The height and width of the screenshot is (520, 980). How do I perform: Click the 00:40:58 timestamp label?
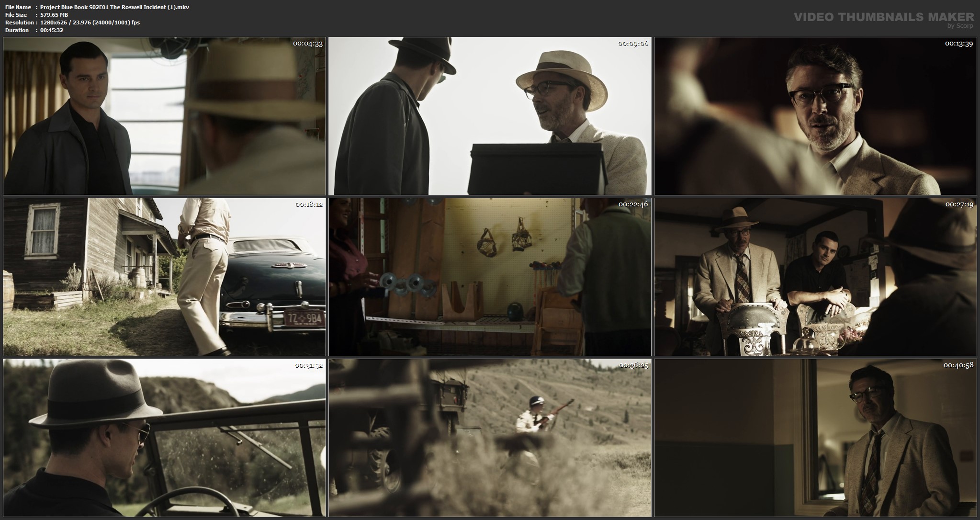coord(958,365)
